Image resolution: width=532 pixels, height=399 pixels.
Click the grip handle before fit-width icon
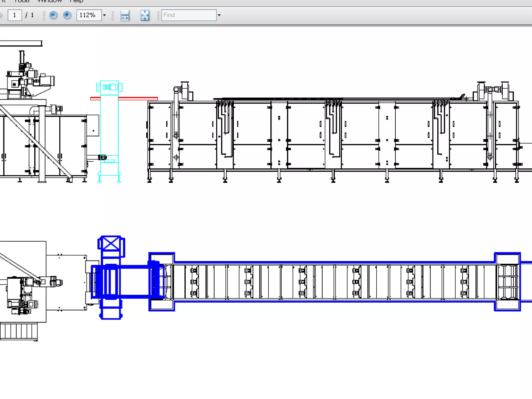[x=113, y=15]
